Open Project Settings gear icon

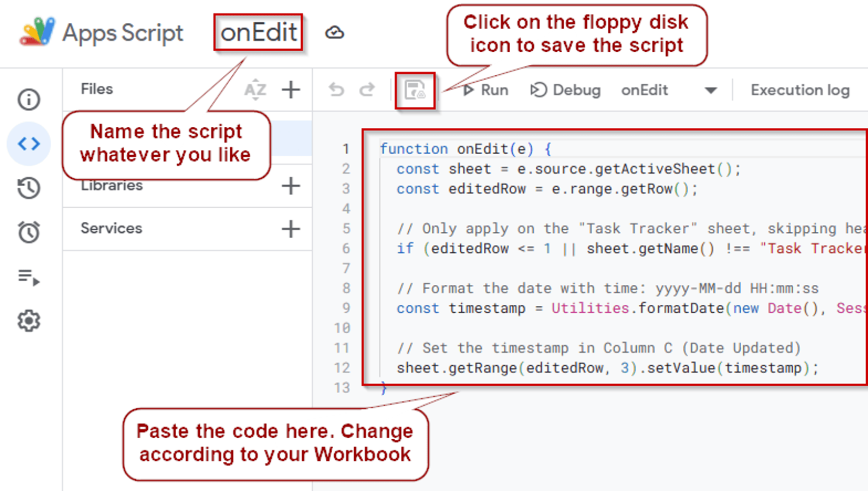tap(29, 321)
